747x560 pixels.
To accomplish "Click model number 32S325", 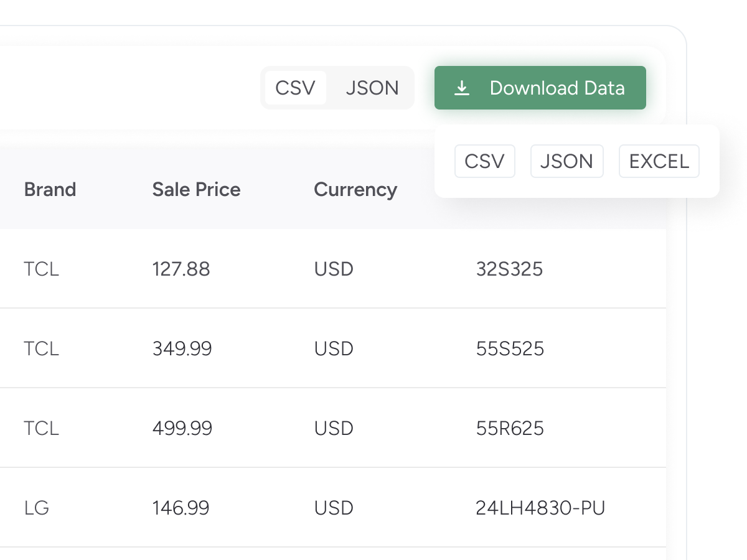I will [x=509, y=269].
